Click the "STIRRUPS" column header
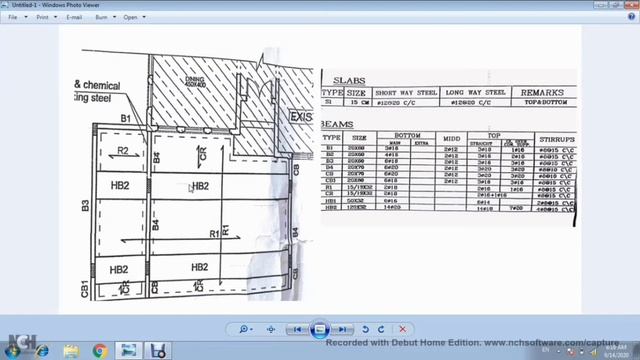Image resolution: width=640 pixels, height=360 pixels. (557, 140)
